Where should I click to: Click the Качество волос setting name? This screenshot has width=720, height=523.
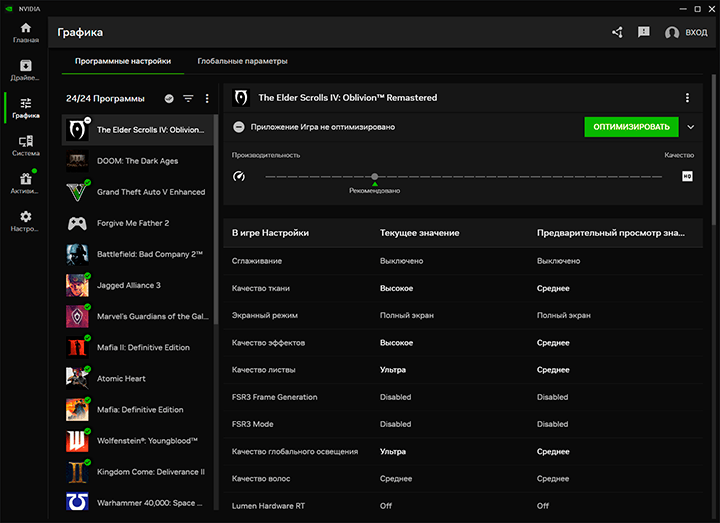[x=261, y=479]
